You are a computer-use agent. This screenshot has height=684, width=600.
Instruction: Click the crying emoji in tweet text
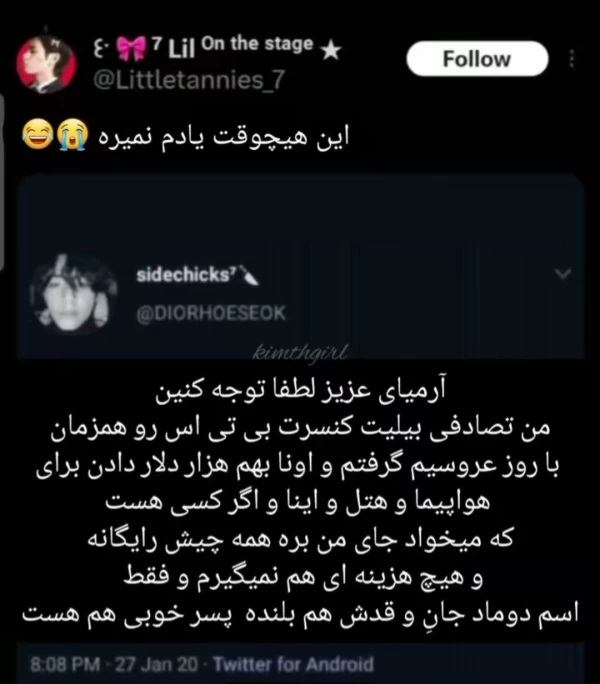pos(72,134)
